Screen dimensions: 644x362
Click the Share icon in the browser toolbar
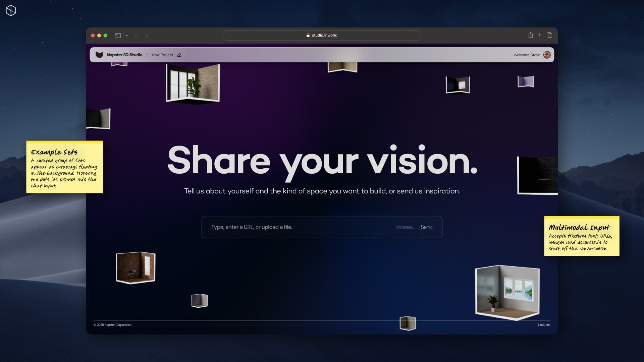coord(531,35)
